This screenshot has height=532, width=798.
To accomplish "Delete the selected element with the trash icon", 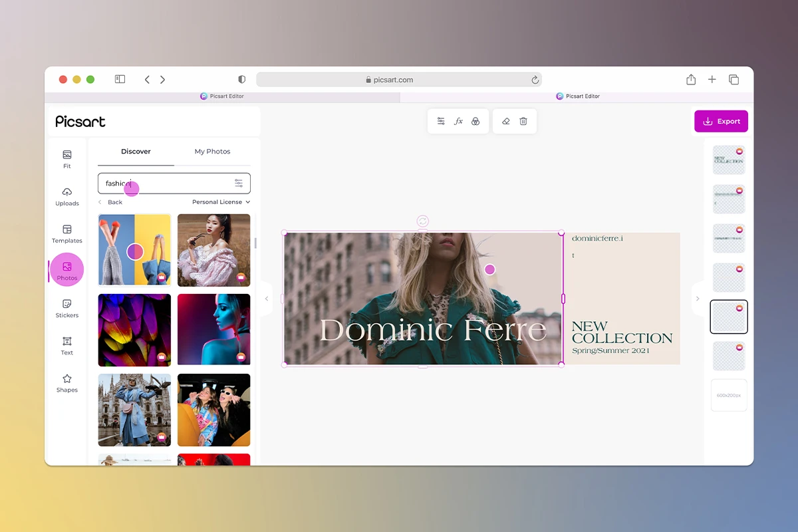I will click(523, 121).
